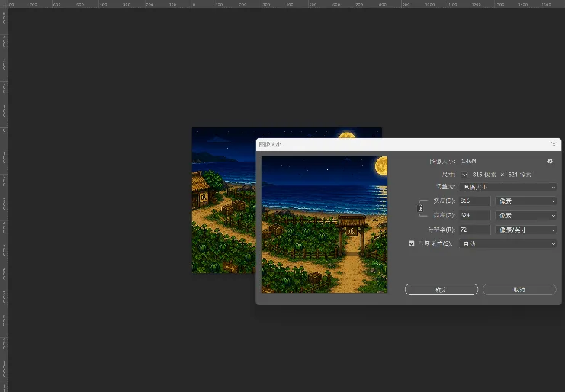This screenshot has width=565, height=392.
Task: Open the resample method 自动 dropdown
Action: (508, 244)
